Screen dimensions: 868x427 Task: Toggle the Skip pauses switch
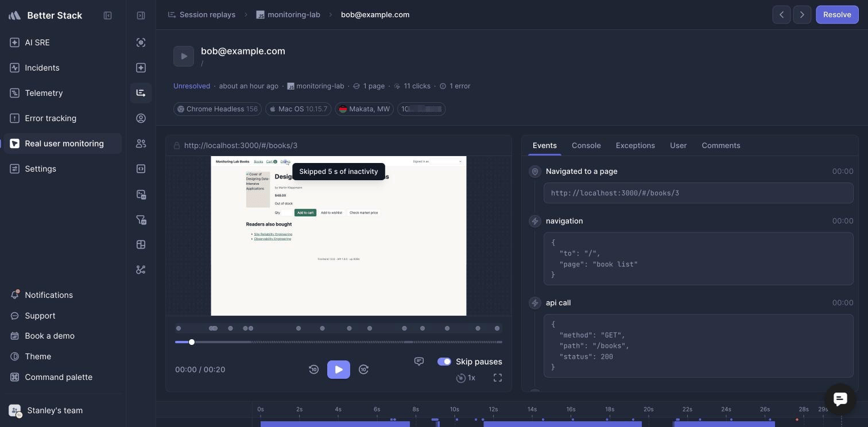(444, 362)
